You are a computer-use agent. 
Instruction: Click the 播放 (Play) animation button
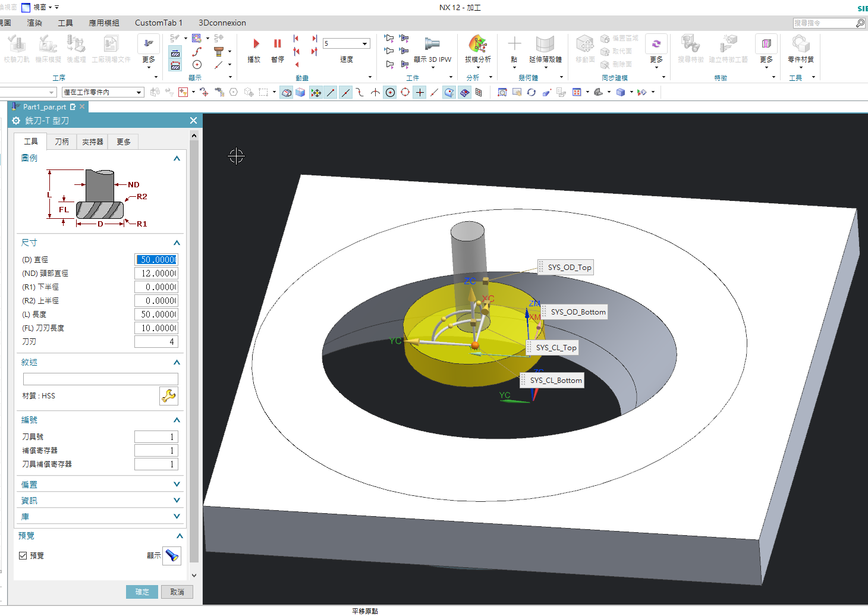point(254,49)
